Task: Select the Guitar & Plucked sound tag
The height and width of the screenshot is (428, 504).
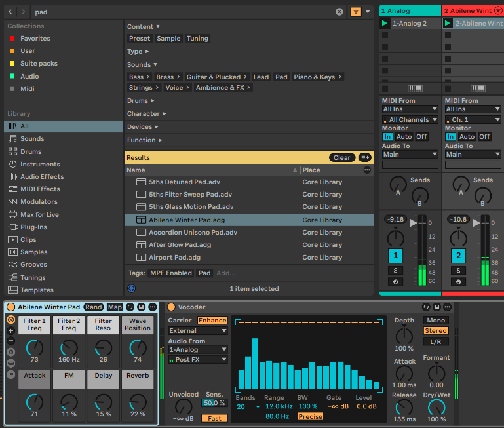Action: pyautogui.click(x=216, y=77)
